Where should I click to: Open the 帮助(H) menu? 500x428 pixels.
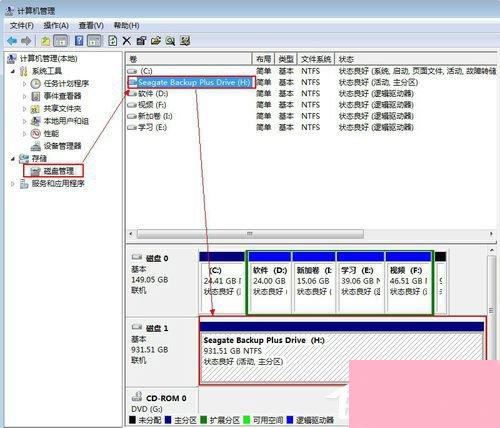coord(126,26)
